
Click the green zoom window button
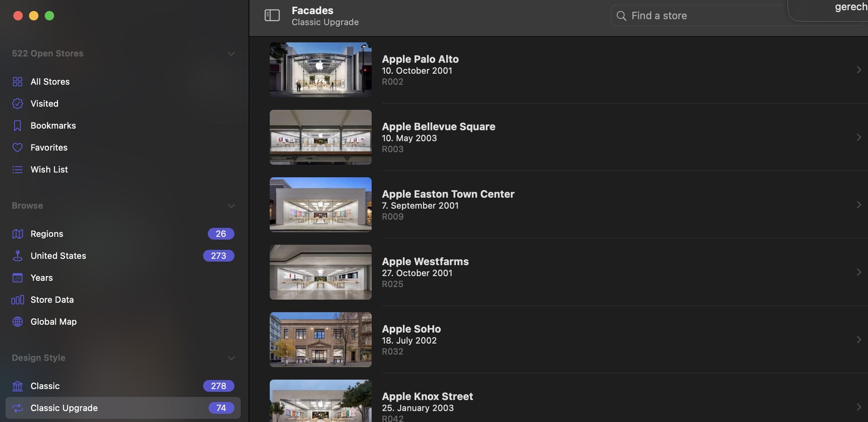coord(50,16)
